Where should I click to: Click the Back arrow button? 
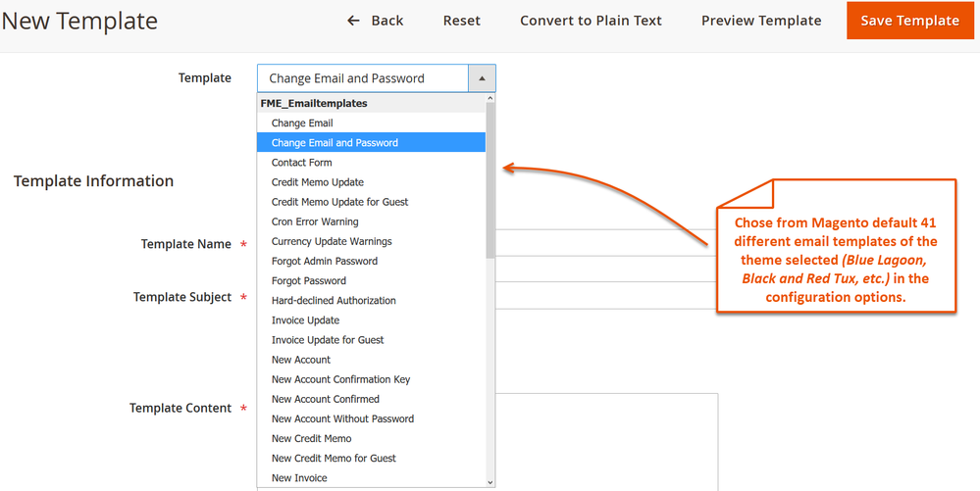tap(376, 21)
